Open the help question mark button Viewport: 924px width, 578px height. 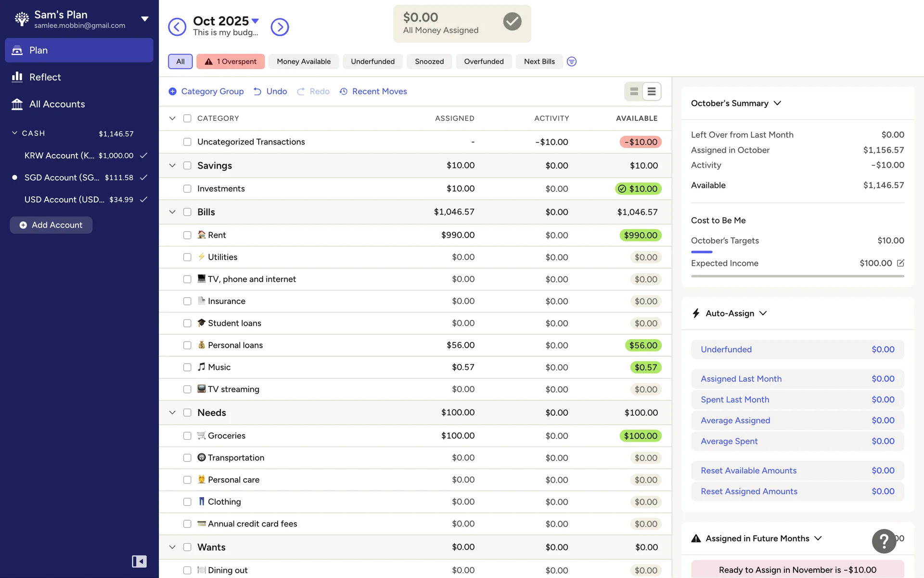click(884, 541)
